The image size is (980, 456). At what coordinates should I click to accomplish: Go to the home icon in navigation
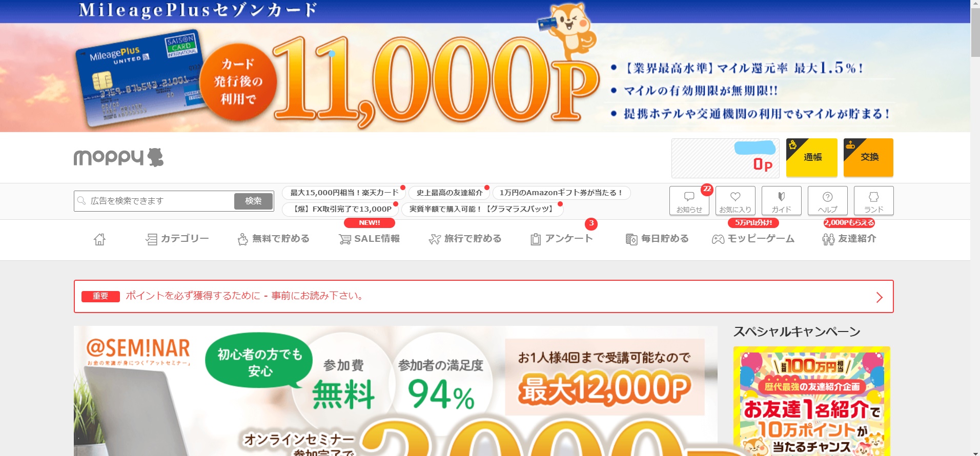pos(99,239)
